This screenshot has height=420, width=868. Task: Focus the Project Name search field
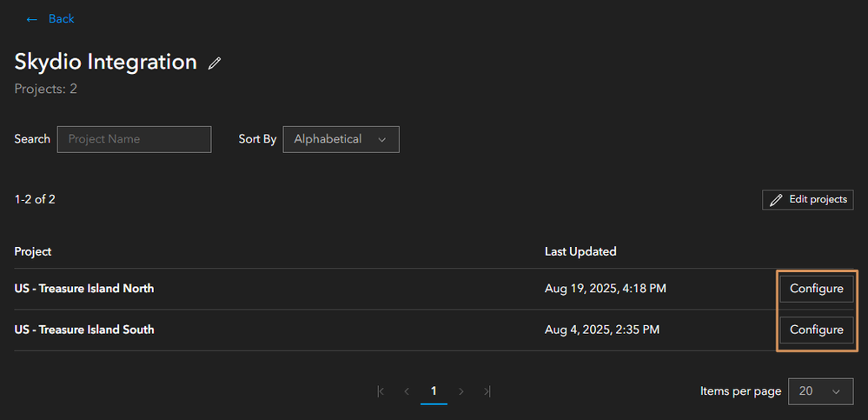coord(134,139)
